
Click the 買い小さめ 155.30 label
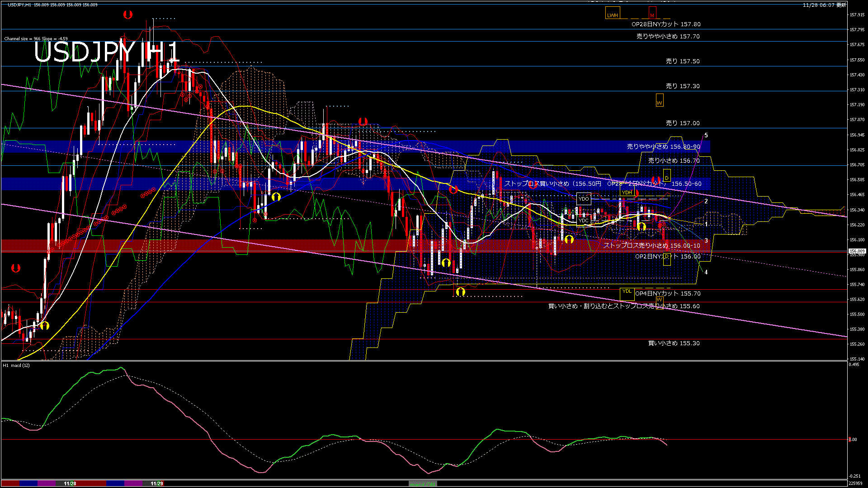coord(674,343)
